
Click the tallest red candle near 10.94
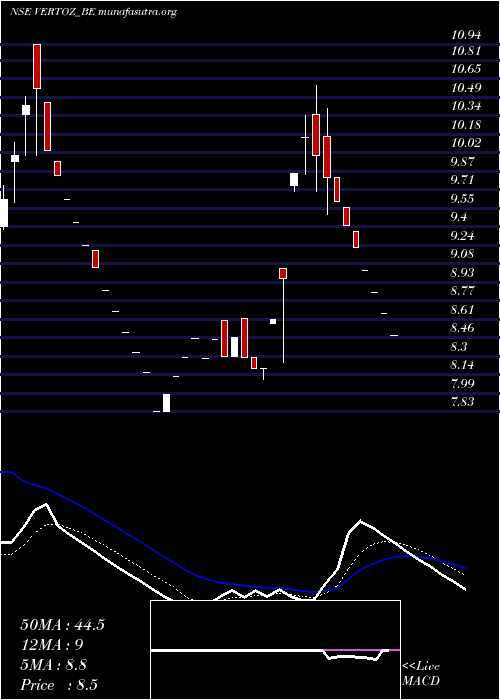pos(37,66)
